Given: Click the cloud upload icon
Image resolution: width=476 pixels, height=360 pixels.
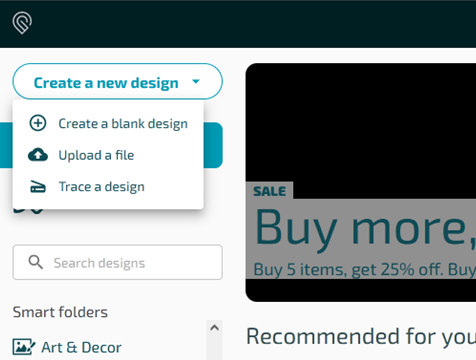Looking at the screenshot, I should coord(38,155).
